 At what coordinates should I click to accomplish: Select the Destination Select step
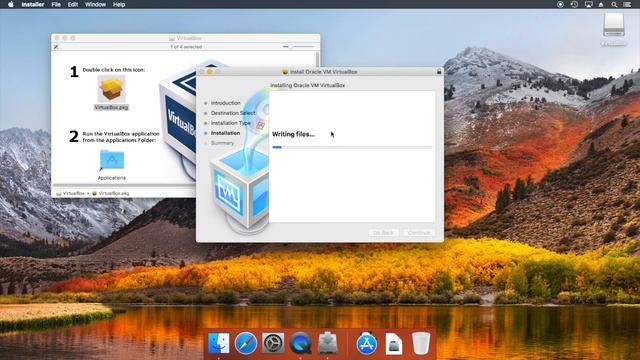coord(233,113)
